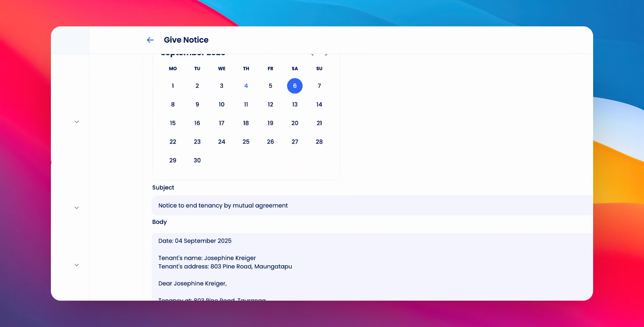The width and height of the screenshot is (644, 327).
Task: Choose calendar day 16
Action: pyautogui.click(x=197, y=123)
